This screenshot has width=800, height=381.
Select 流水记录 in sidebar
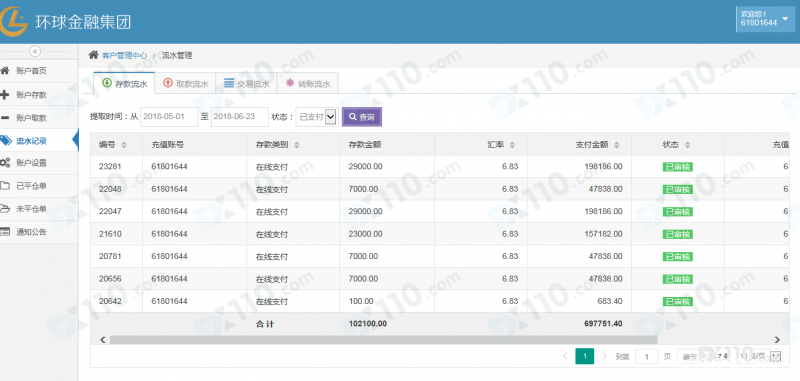[x=31, y=141]
